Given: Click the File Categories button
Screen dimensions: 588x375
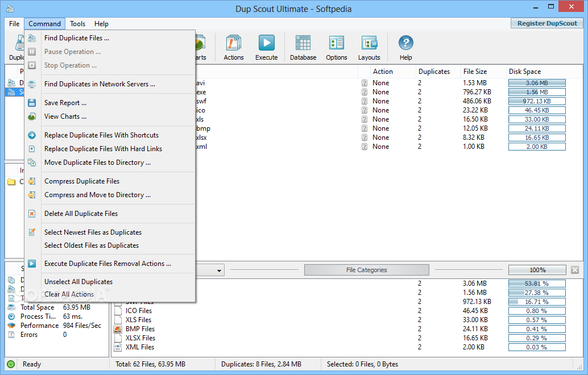Looking at the screenshot, I should tap(366, 270).
